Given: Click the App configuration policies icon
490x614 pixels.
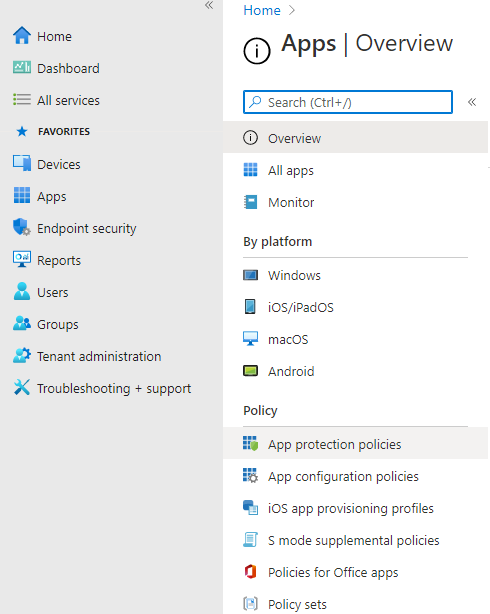Looking at the screenshot, I should (250, 476).
